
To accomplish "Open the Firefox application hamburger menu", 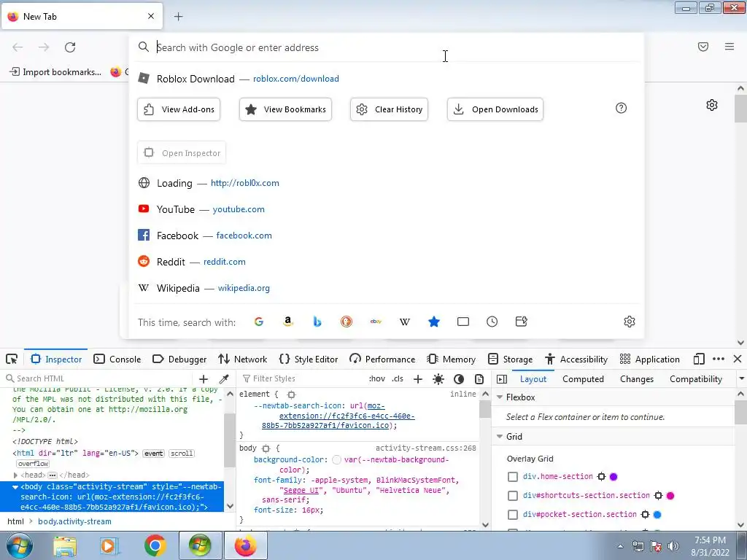I will (729, 47).
